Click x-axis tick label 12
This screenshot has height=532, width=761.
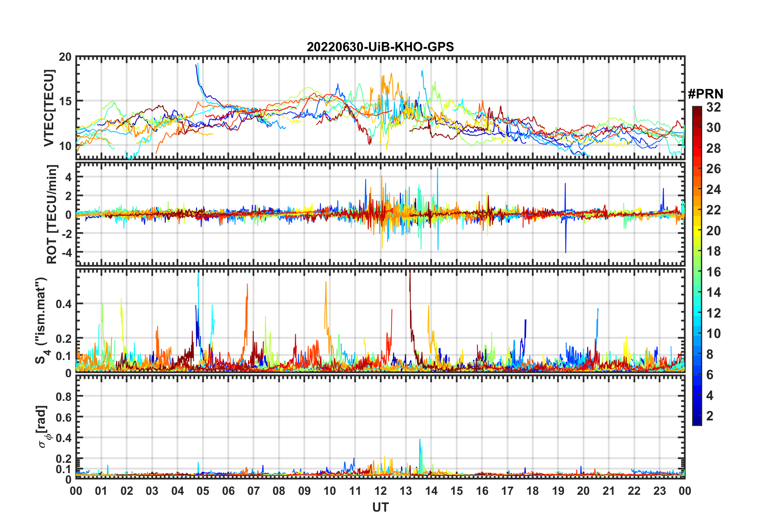click(380, 491)
